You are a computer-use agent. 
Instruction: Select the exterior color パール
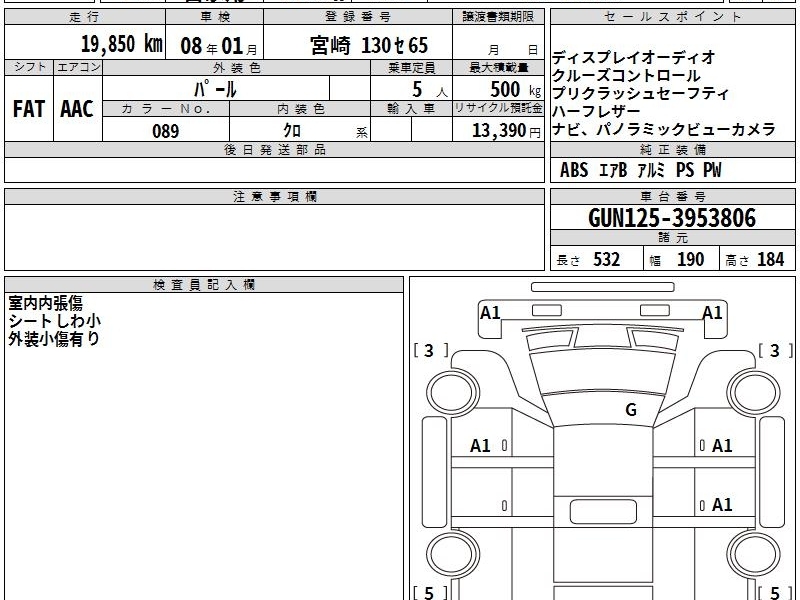(215, 90)
